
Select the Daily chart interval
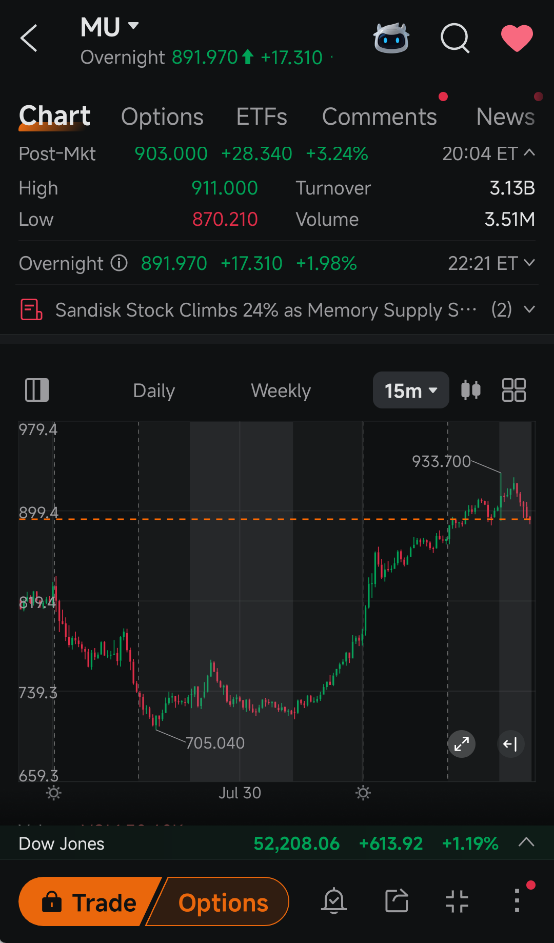[x=154, y=391]
